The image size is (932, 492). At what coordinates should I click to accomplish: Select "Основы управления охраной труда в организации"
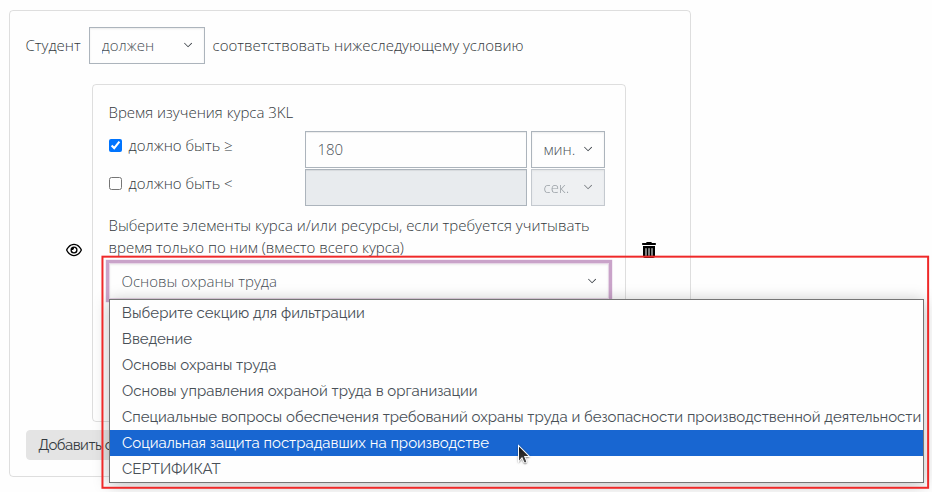click(299, 391)
